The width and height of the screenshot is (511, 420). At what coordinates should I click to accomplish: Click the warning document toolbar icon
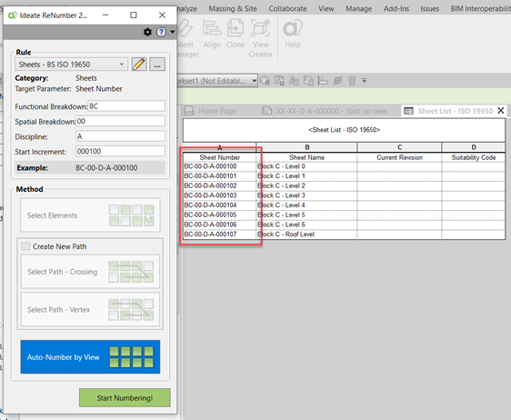pyautogui.click(x=294, y=81)
